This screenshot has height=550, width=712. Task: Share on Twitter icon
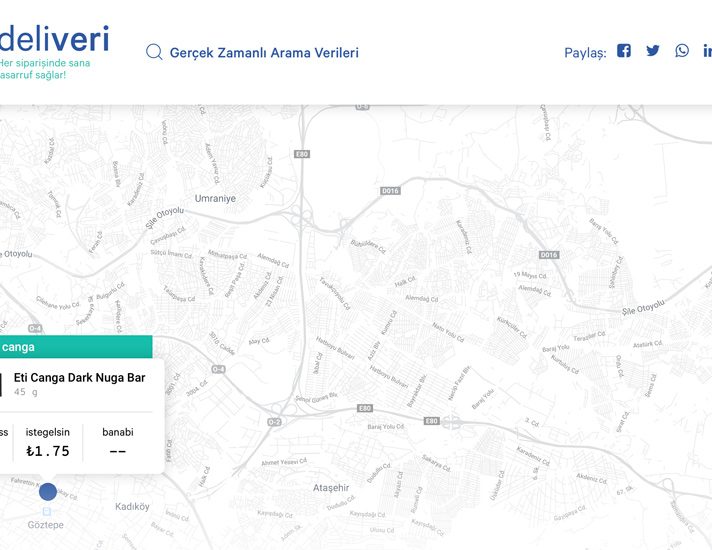653,50
